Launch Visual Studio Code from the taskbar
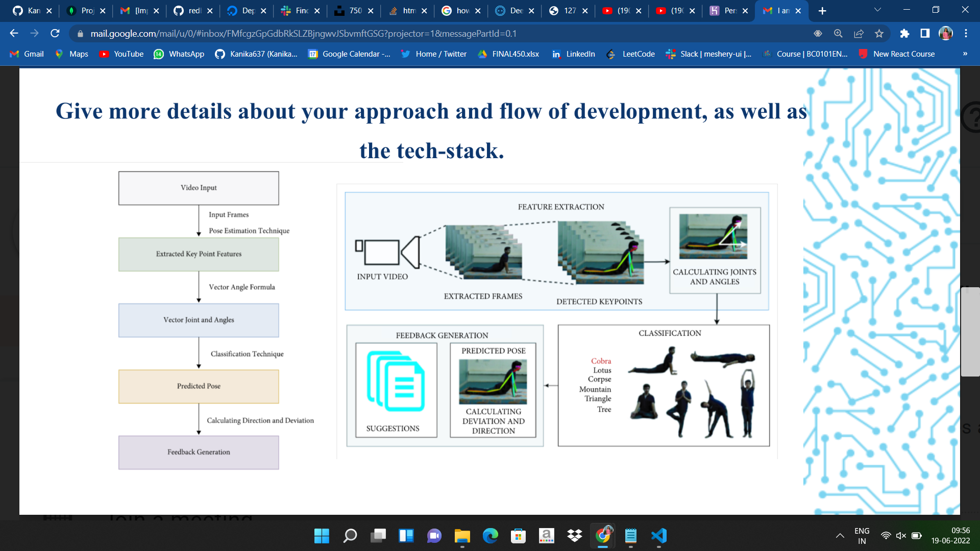Screen dimensions: 980x551 point(658,536)
